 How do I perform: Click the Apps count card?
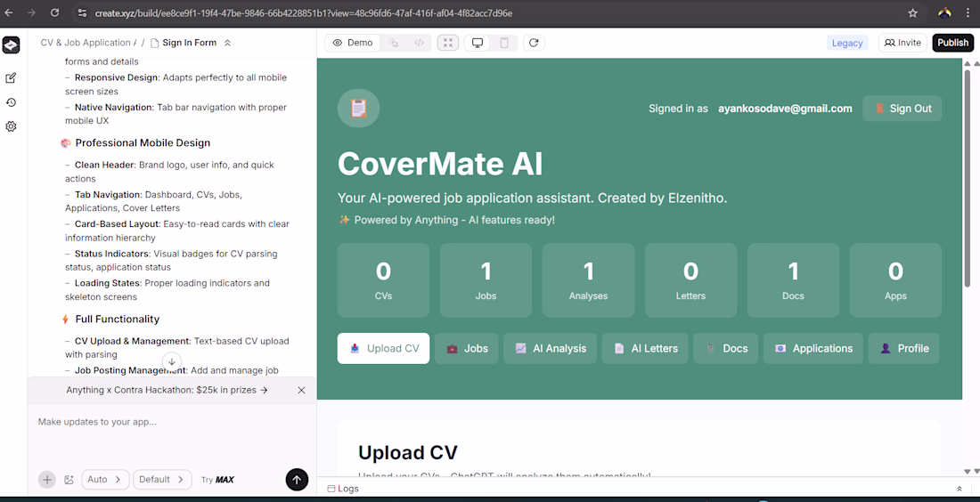[x=895, y=280]
